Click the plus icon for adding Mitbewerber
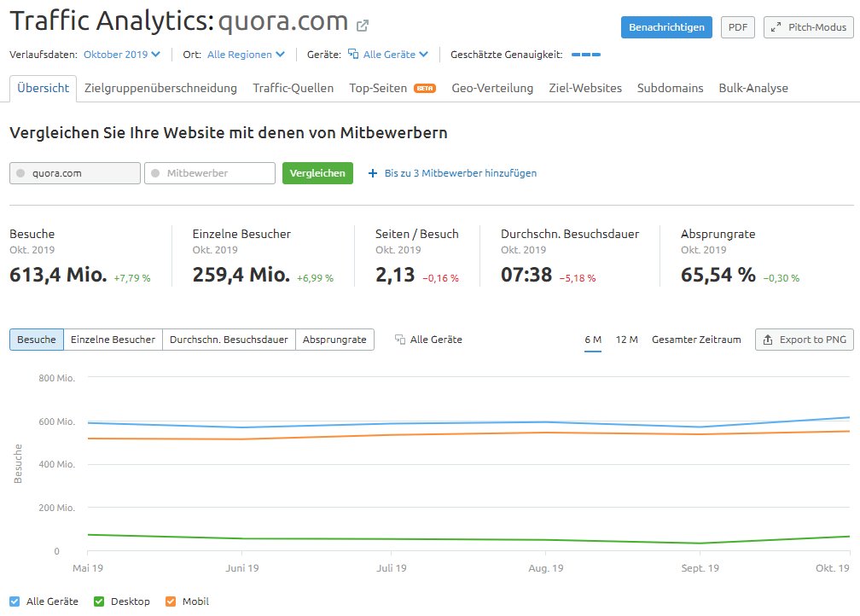 pos(372,173)
